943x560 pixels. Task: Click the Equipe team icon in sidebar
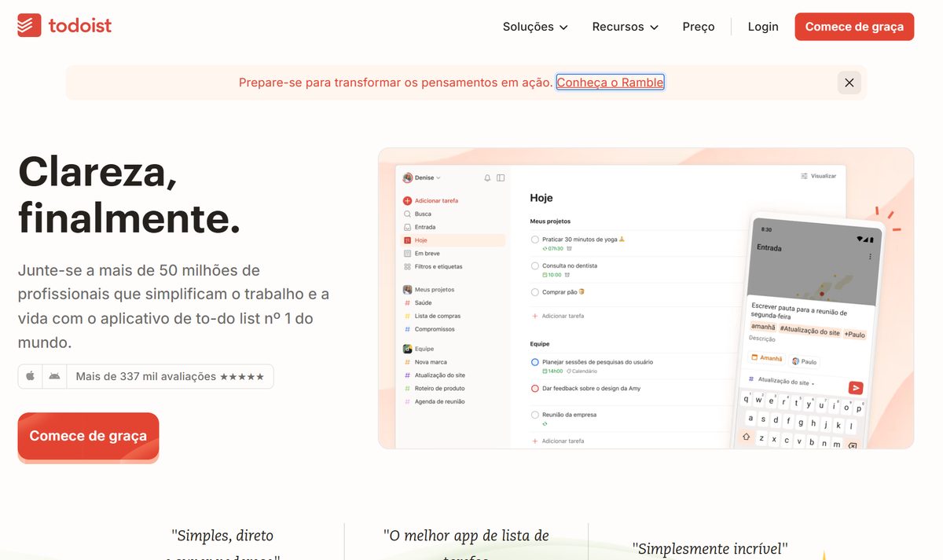click(407, 349)
